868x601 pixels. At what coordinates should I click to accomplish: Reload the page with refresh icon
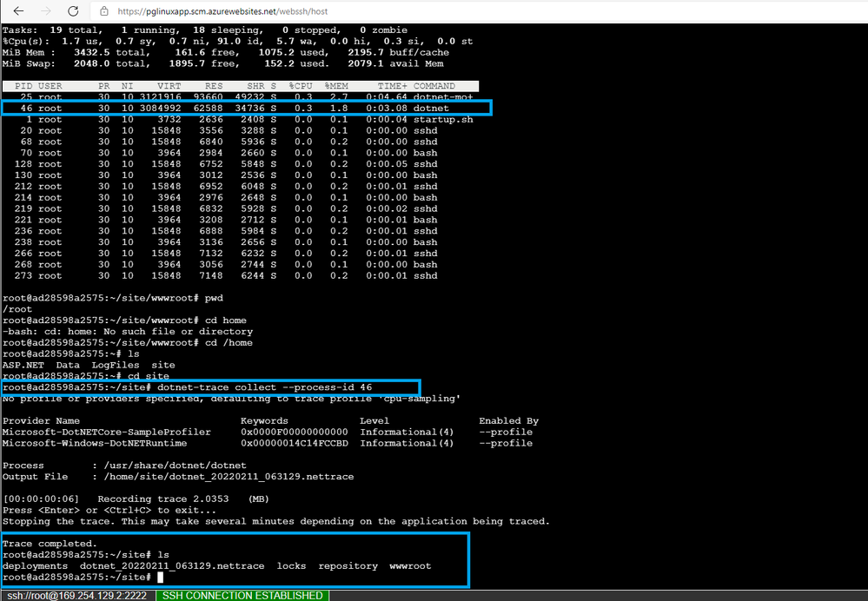(73, 11)
